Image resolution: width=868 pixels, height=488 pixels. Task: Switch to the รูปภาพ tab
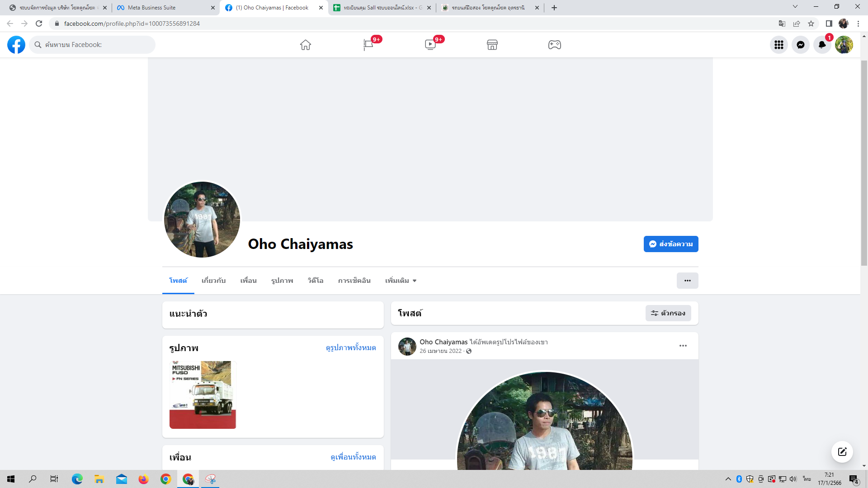point(282,281)
